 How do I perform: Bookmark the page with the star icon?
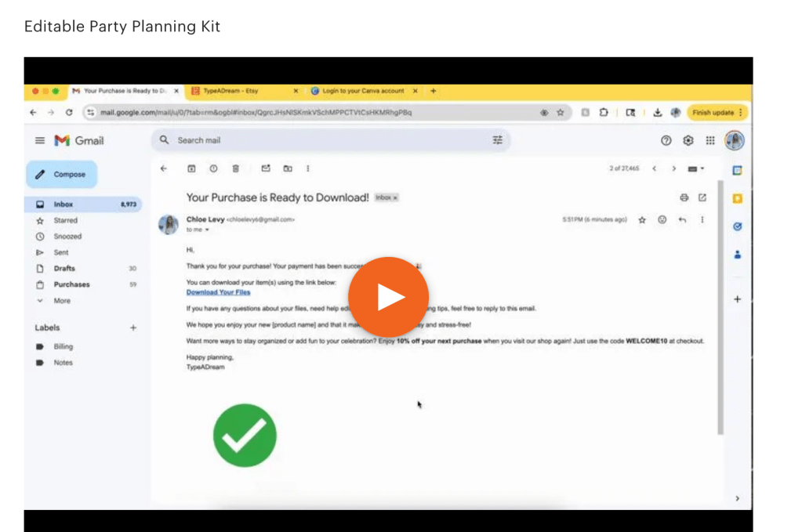click(561, 113)
